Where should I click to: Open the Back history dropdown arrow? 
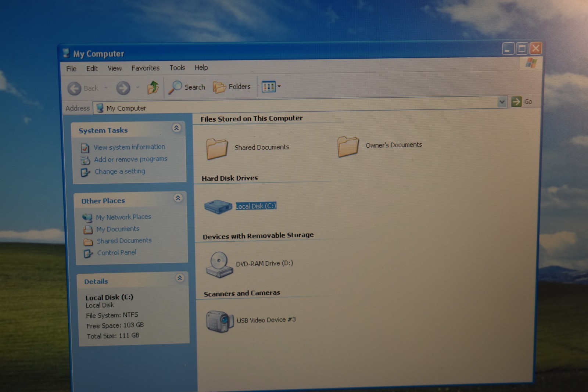point(106,88)
